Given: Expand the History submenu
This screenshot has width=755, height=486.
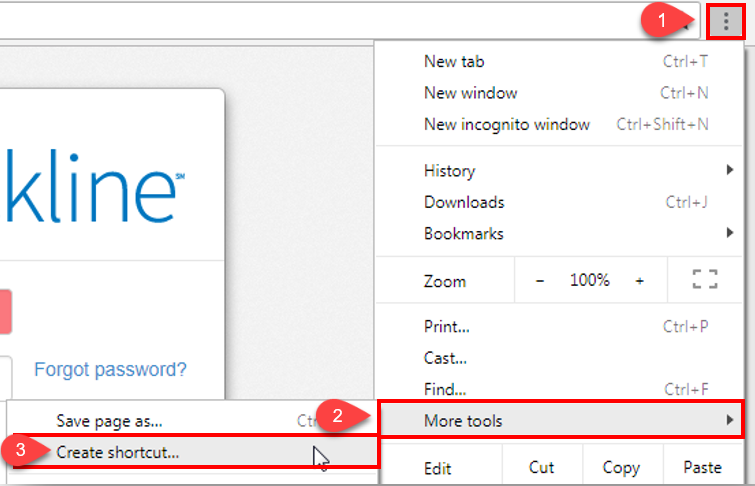Looking at the screenshot, I should pyautogui.click(x=450, y=171).
